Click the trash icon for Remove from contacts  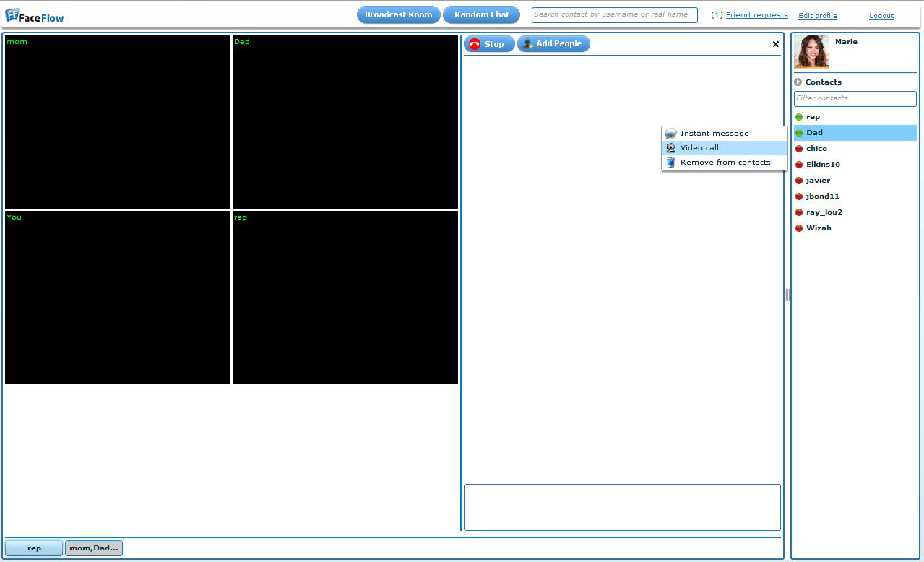(670, 162)
